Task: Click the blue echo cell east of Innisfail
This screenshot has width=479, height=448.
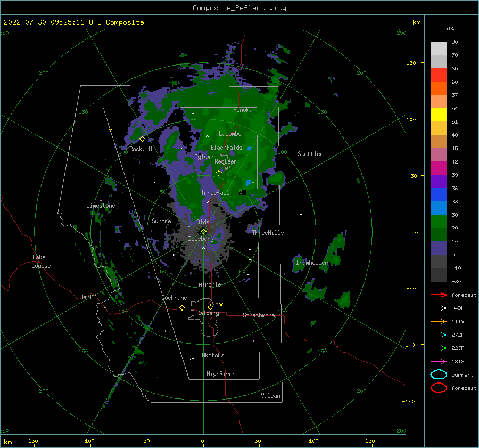Action: (x=249, y=183)
